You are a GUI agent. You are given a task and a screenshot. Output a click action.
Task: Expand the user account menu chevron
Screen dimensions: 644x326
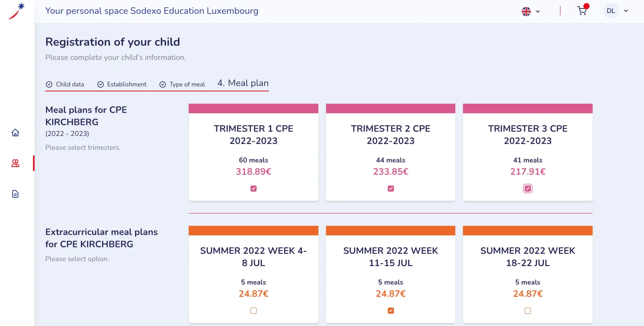[x=626, y=11]
